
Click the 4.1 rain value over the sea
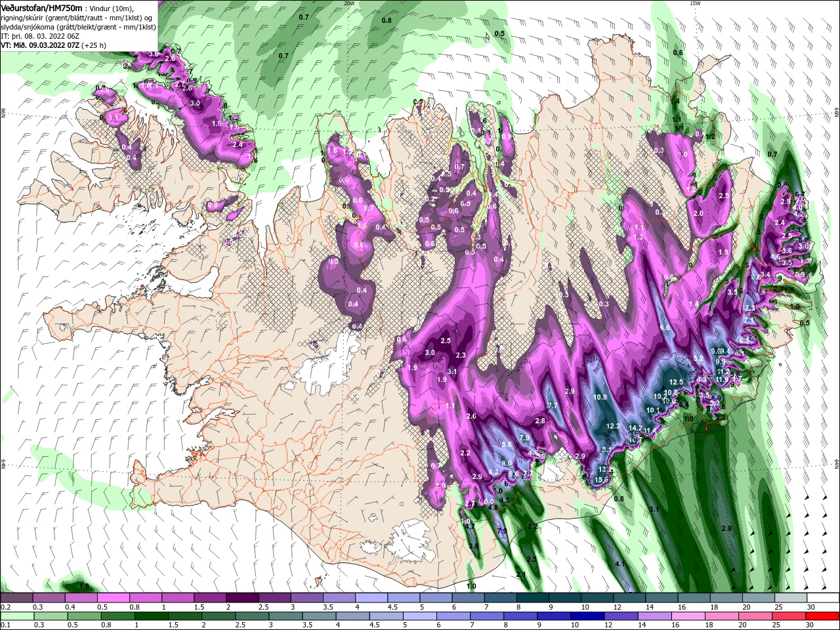click(x=619, y=564)
